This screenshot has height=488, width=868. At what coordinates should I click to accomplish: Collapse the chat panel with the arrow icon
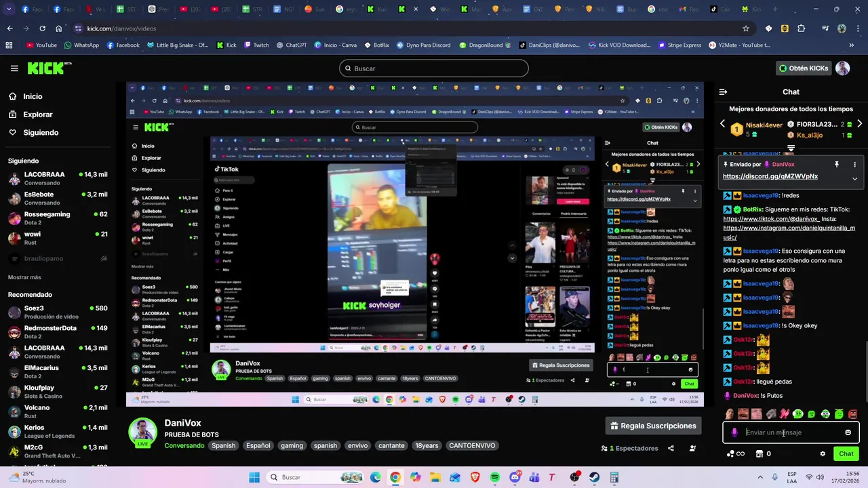point(723,91)
